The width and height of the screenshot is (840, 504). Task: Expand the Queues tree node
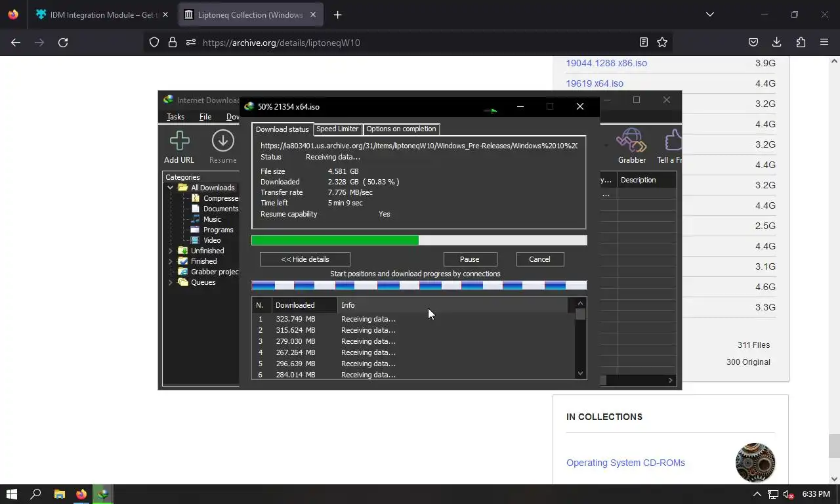(x=171, y=282)
